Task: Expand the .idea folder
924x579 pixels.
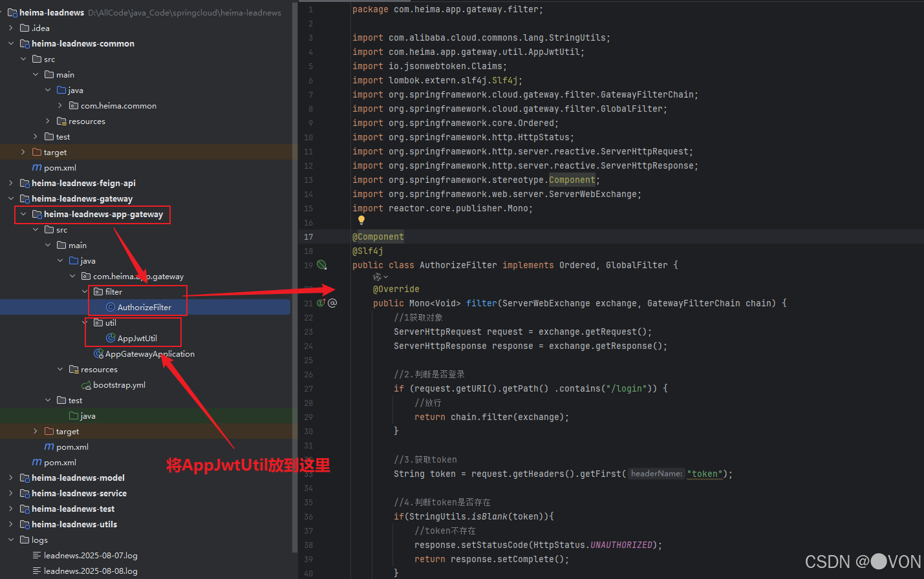Action: click(x=11, y=28)
